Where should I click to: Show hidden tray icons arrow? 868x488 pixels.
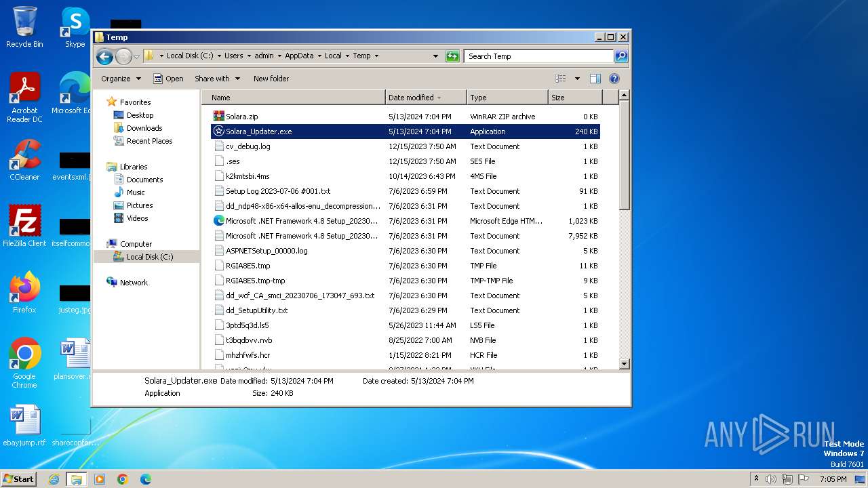[756, 479]
